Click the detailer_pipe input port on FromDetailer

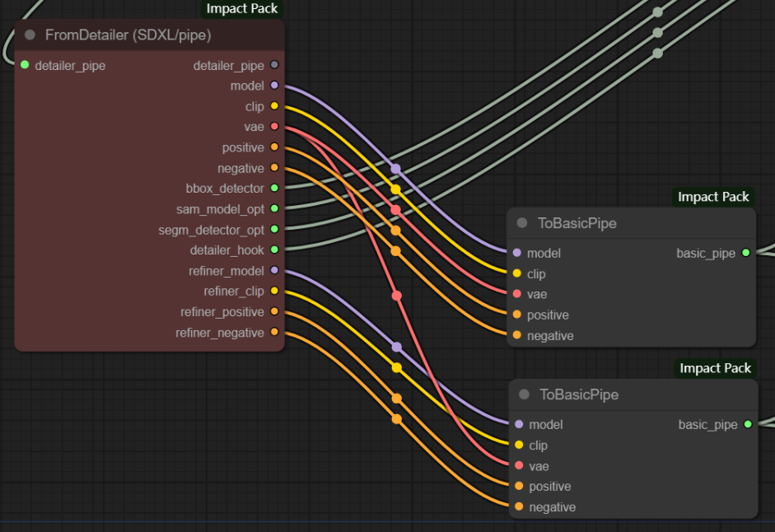point(25,65)
